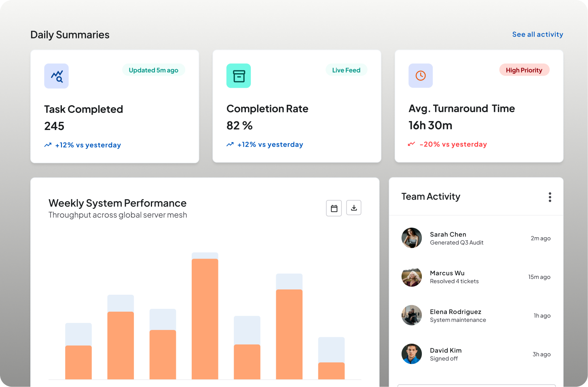Open the See all activity link
Image resolution: width=588 pixels, height=387 pixels.
click(537, 34)
